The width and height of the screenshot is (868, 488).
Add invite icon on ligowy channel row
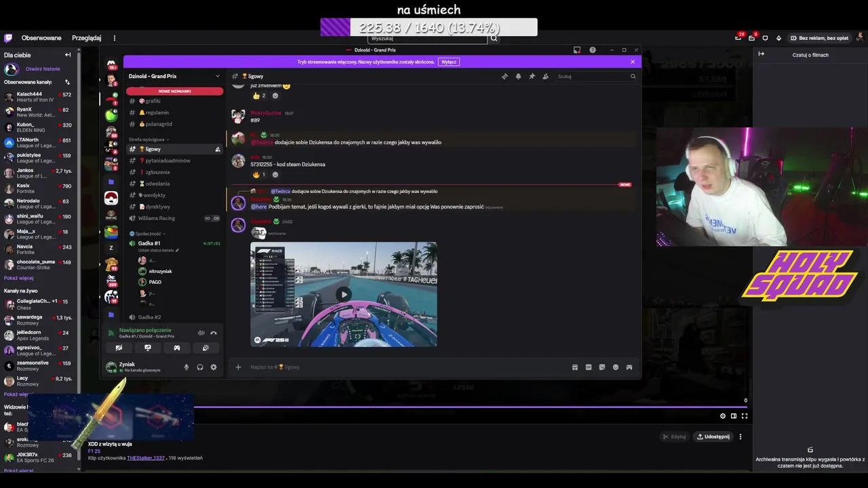coord(218,149)
